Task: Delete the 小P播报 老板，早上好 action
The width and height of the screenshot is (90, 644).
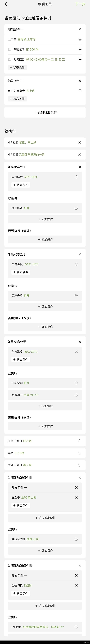Action: coord(79,142)
